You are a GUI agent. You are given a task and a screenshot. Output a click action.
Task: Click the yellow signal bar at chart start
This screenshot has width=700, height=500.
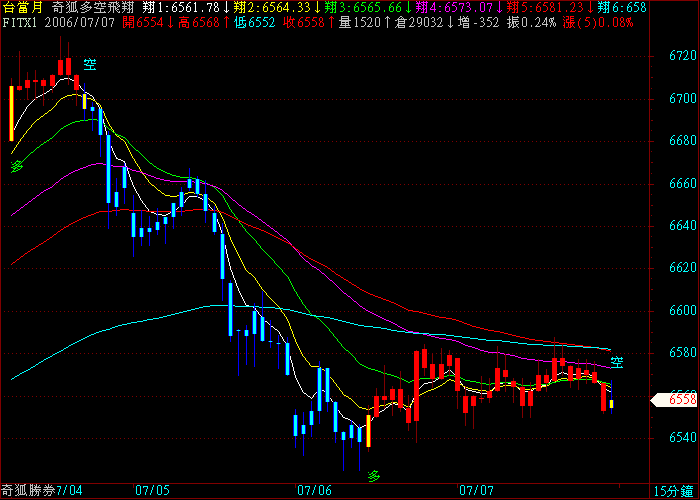[x=11, y=113]
